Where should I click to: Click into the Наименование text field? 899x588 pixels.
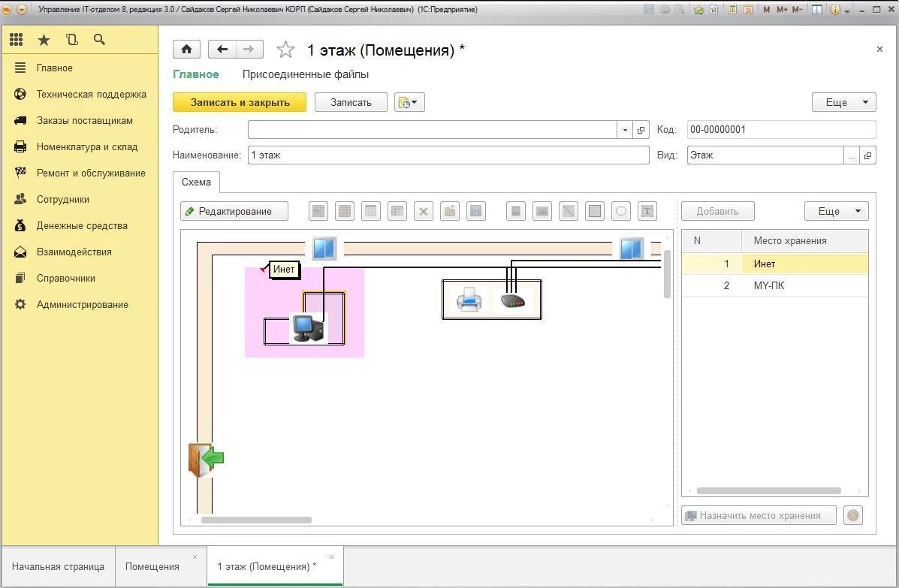(448, 155)
